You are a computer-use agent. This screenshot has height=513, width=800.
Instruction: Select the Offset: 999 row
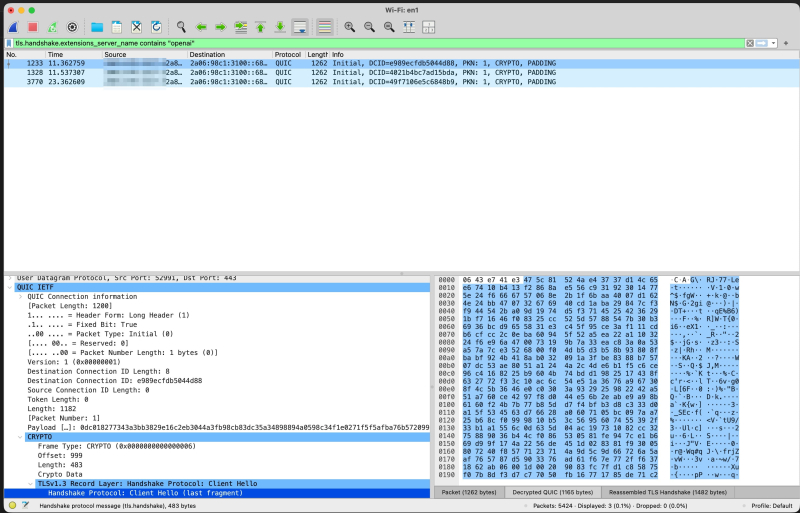click(217, 456)
